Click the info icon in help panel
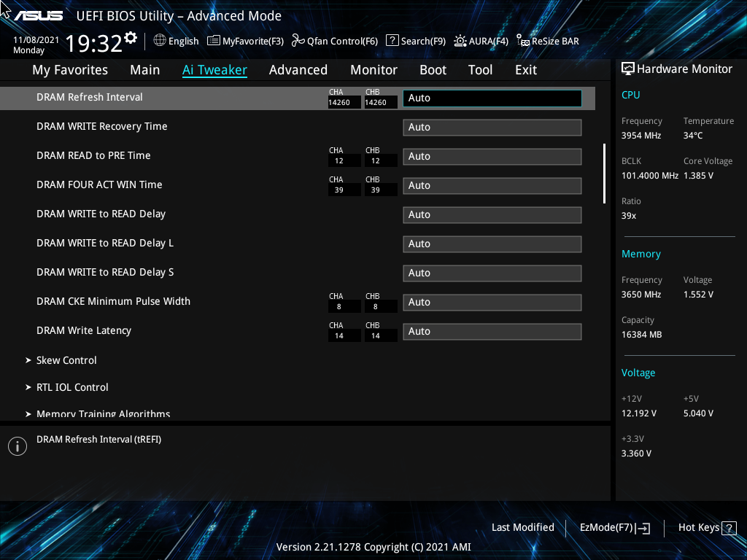The height and width of the screenshot is (560, 747). coord(18,446)
